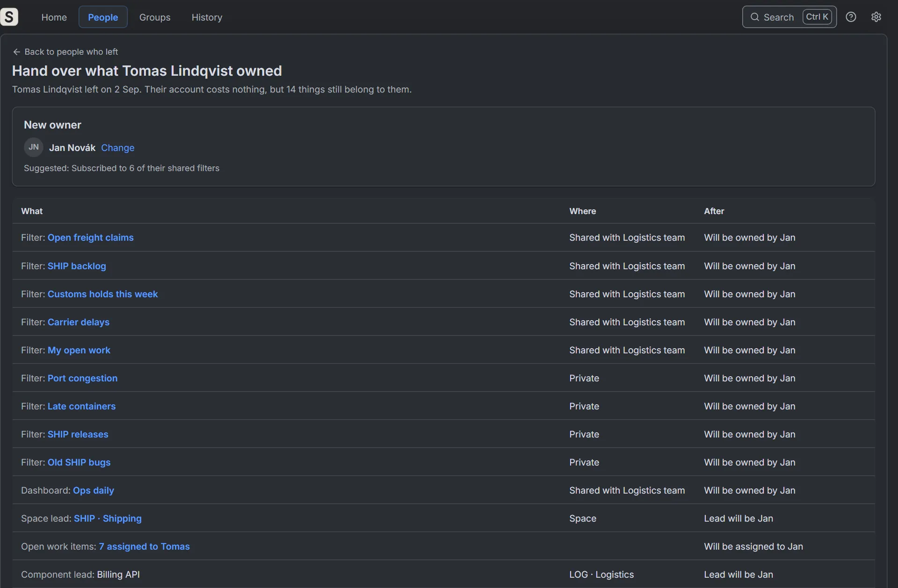Open the Late containers filter
The width and height of the screenshot is (898, 588).
[x=81, y=406]
